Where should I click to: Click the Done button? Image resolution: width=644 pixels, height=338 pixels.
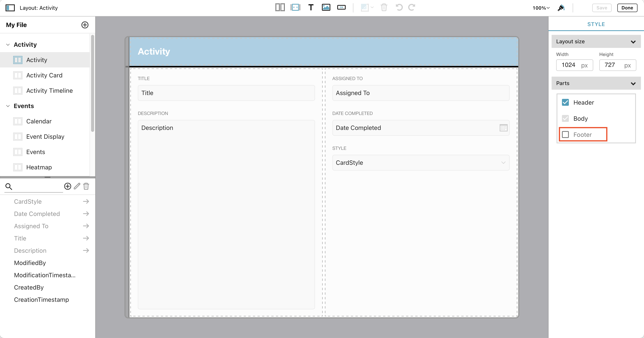pyautogui.click(x=627, y=8)
